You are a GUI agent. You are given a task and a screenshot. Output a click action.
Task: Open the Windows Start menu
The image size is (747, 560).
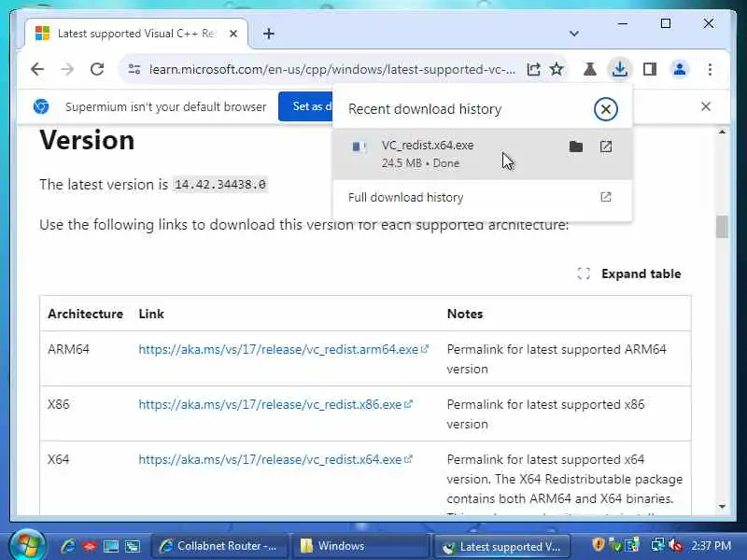coord(27,545)
